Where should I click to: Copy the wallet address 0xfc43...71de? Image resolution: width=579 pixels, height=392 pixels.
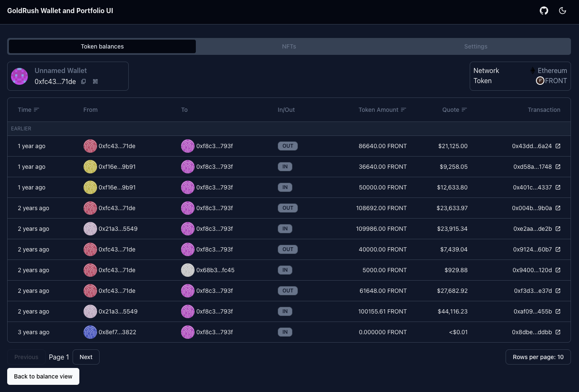[83, 81]
